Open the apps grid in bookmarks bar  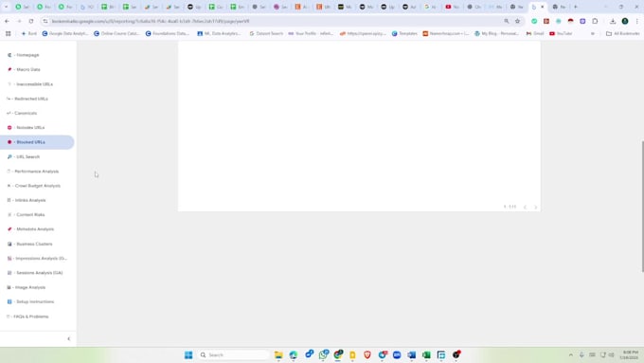click(x=8, y=33)
